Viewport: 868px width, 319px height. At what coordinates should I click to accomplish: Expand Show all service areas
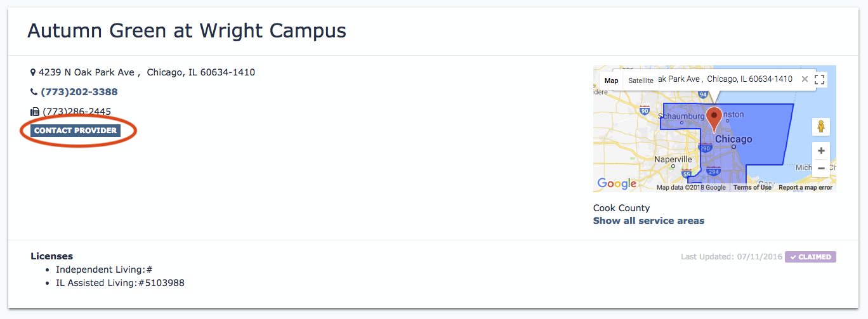click(648, 221)
